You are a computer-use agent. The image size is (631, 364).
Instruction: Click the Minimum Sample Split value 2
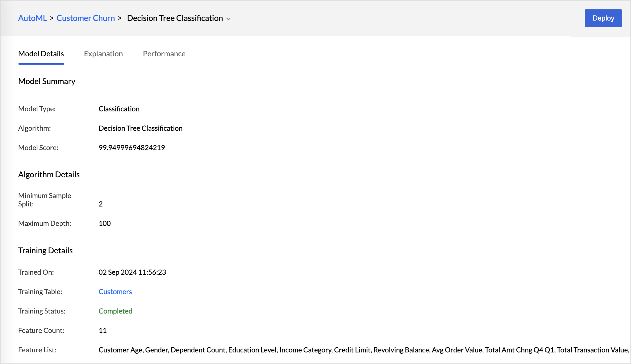click(x=101, y=204)
